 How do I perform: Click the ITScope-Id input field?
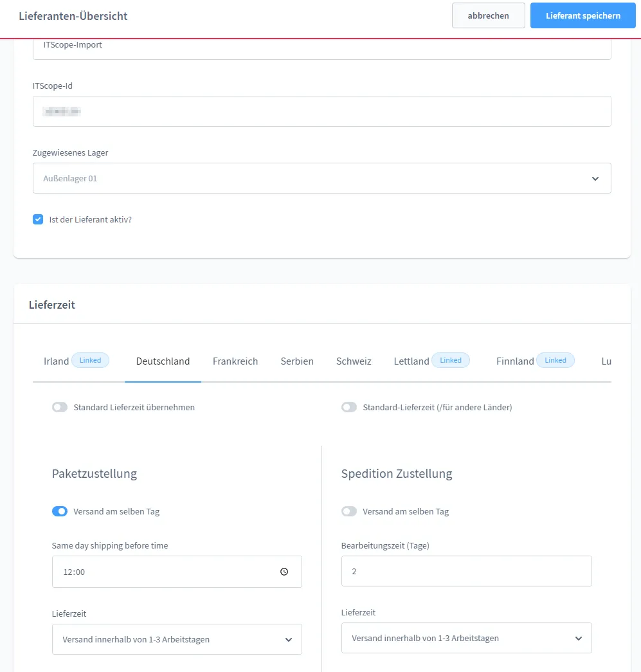pos(321,111)
